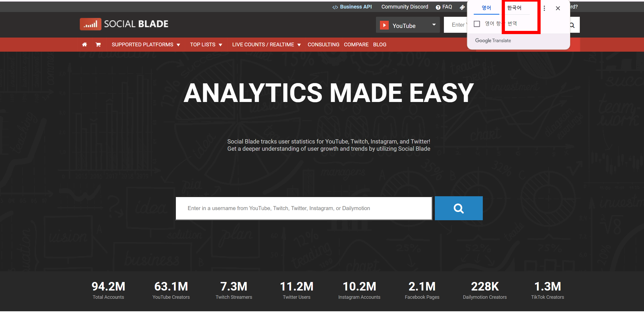This screenshot has height=319, width=644.
Task: Open the Consulting menu item
Action: [x=323, y=44]
